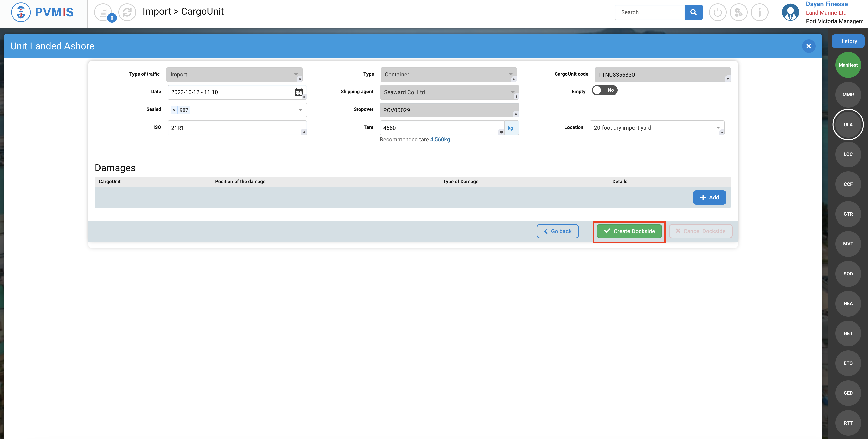Click the info icon in header
This screenshot has width=868, height=439.
[x=759, y=12]
